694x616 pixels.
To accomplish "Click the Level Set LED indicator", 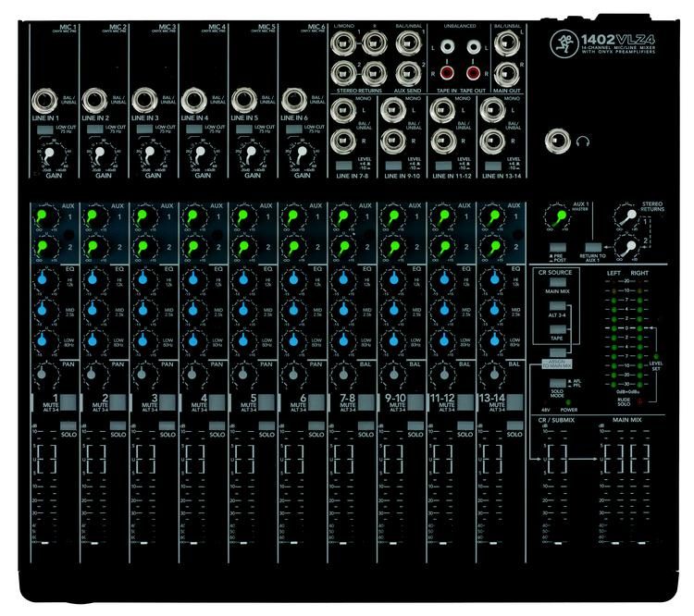I will pos(656,357).
